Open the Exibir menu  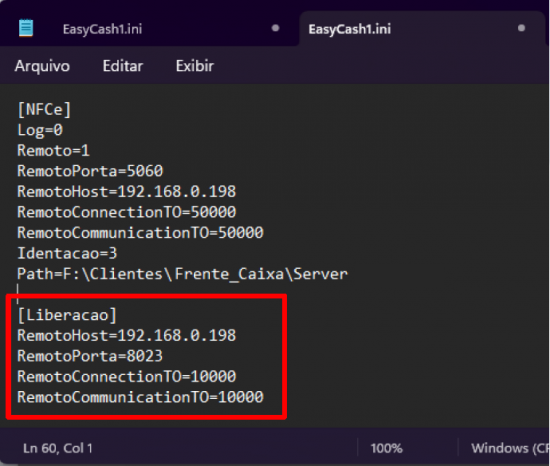pyautogui.click(x=195, y=66)
